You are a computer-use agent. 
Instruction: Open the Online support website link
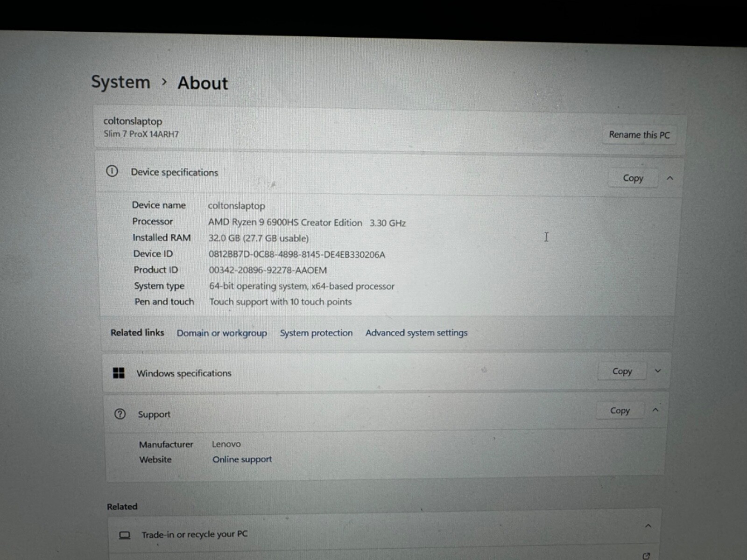(x=242, y=459)
